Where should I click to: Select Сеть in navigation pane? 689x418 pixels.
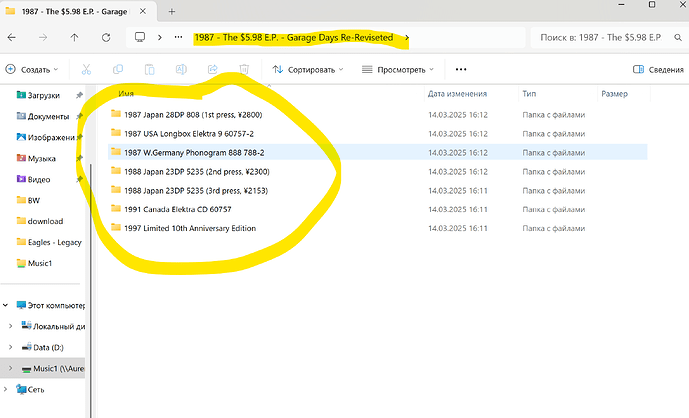pyautogui.click(x=30, y=389)
